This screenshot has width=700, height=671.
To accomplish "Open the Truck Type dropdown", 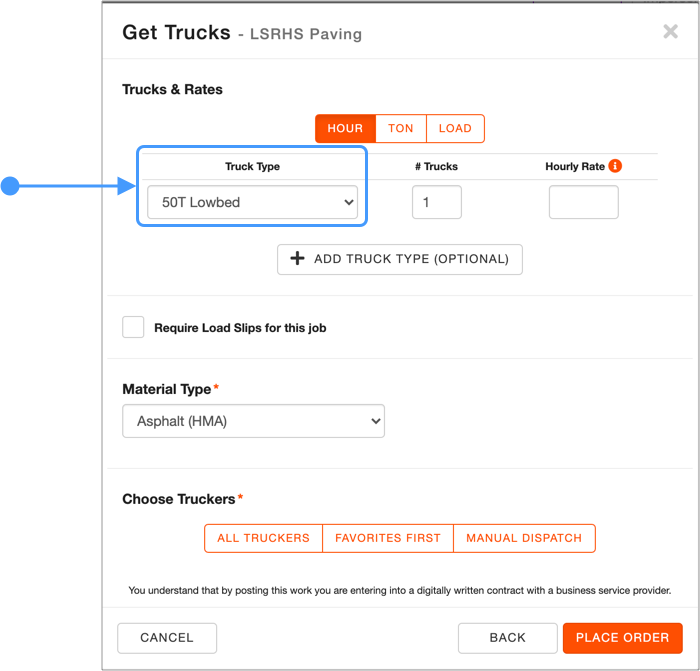I will [x=252, y=202].
